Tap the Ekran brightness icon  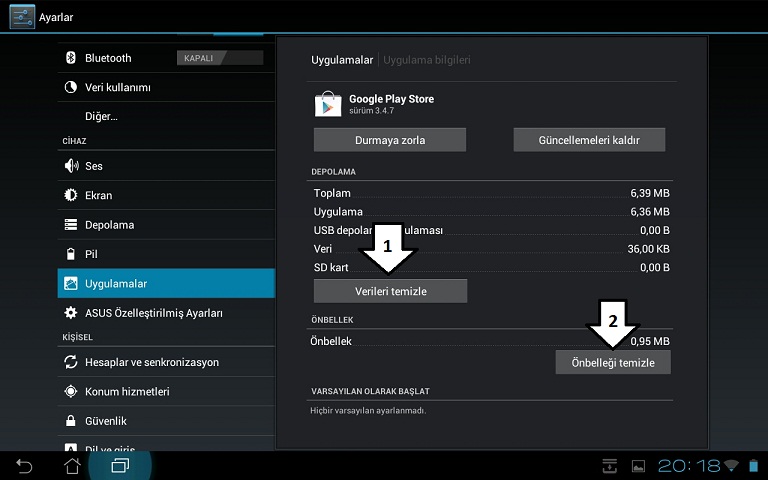pos(71,195)
